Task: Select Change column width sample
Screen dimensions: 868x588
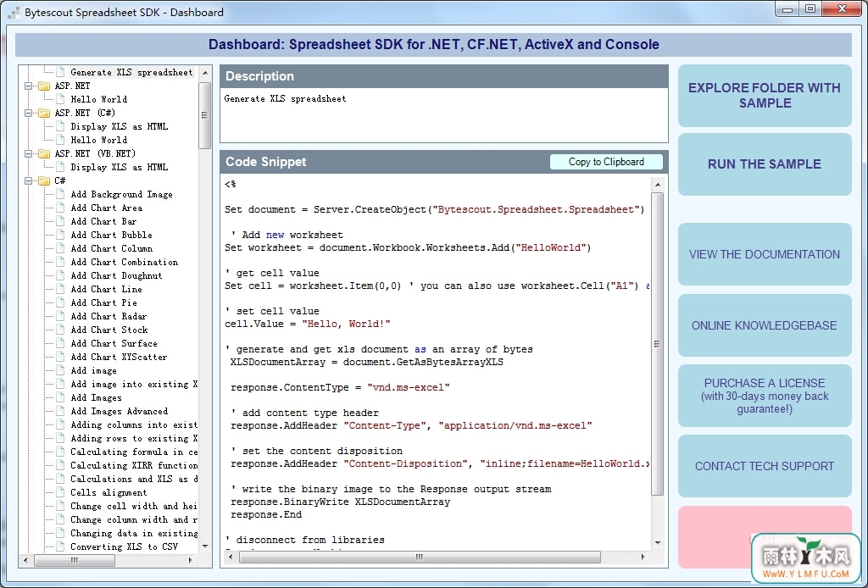Action: click(133, 519)
